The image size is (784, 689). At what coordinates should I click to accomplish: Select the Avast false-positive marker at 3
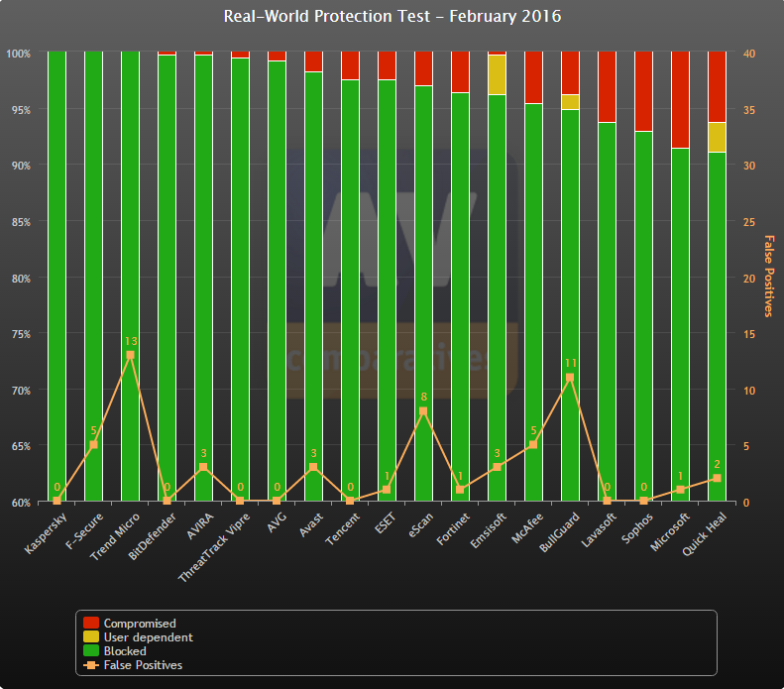click(x=313, y=467)
